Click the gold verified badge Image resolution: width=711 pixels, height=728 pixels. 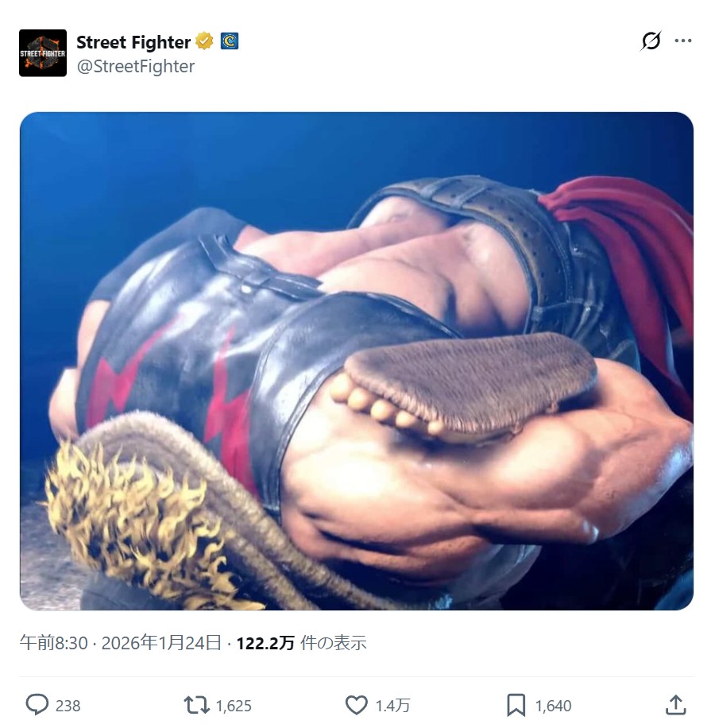coord(204,41)
